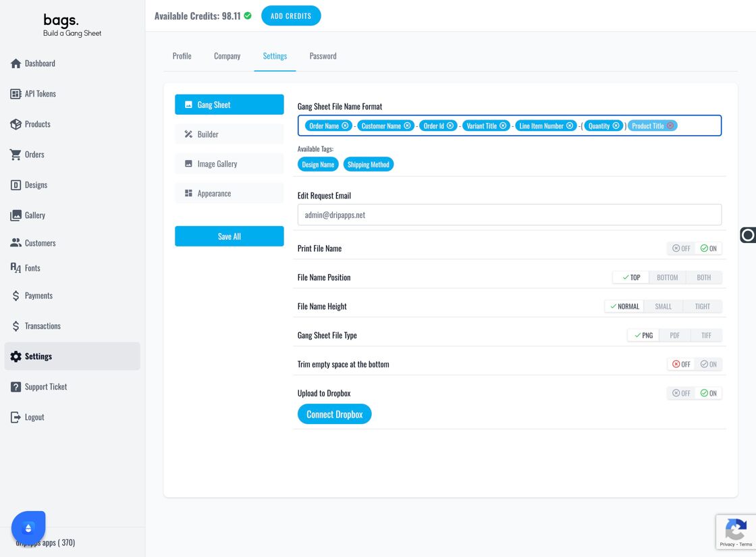Remove the Variant Title tag
This screenshot has width=756, height=557.
503,126
